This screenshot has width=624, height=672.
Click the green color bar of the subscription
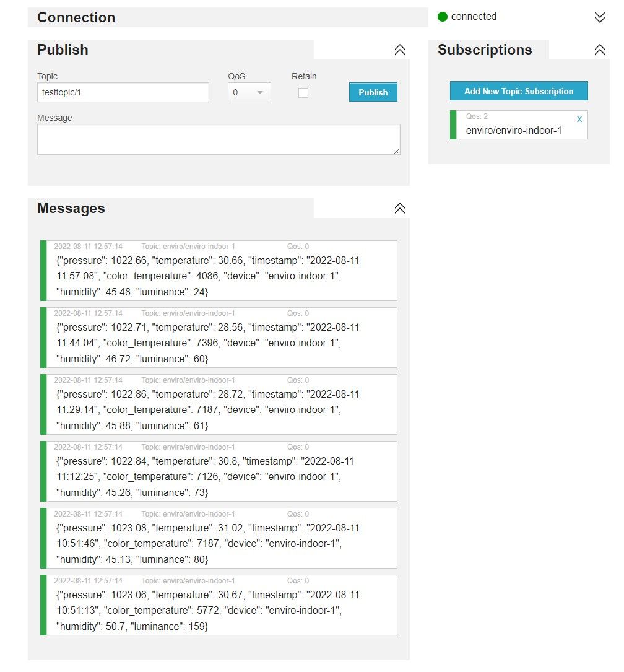pos(453,124)
